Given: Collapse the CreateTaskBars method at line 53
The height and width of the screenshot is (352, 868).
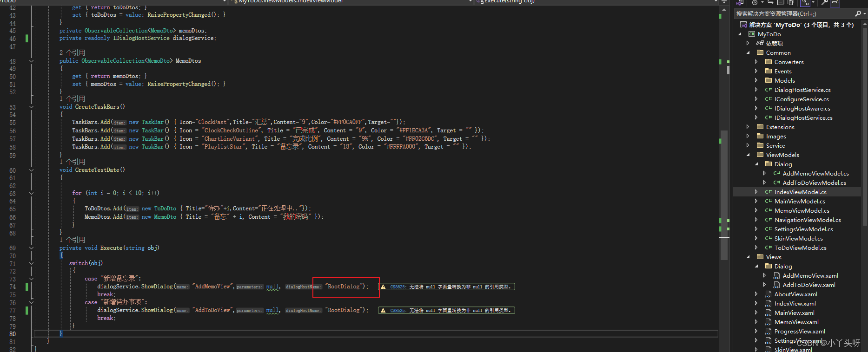Looking at the screenshot, I should pyautogui.click(x=31, y=107).
